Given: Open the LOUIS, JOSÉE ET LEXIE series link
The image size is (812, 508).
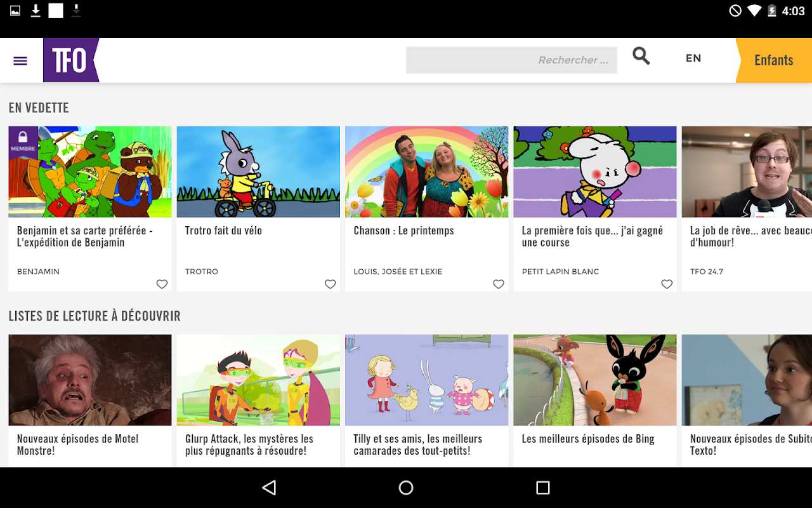Looking at the screenshot, I should (x=398, y=272).
